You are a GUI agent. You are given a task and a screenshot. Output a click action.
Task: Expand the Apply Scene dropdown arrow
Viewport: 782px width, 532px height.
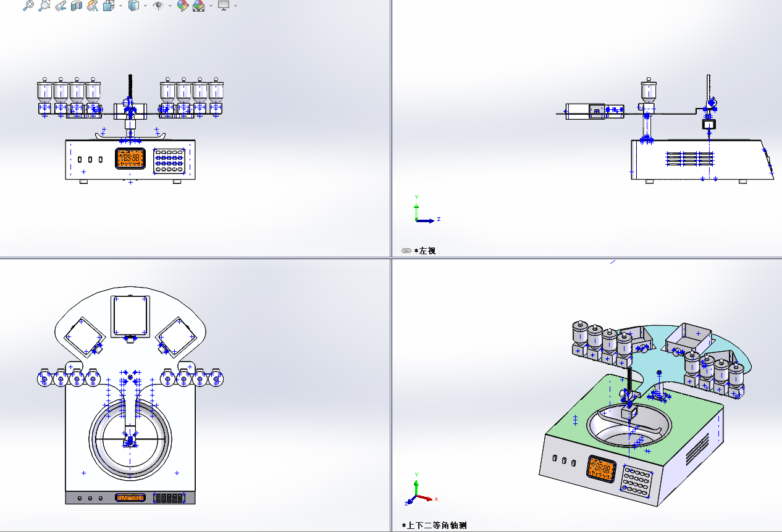[211, 6]
